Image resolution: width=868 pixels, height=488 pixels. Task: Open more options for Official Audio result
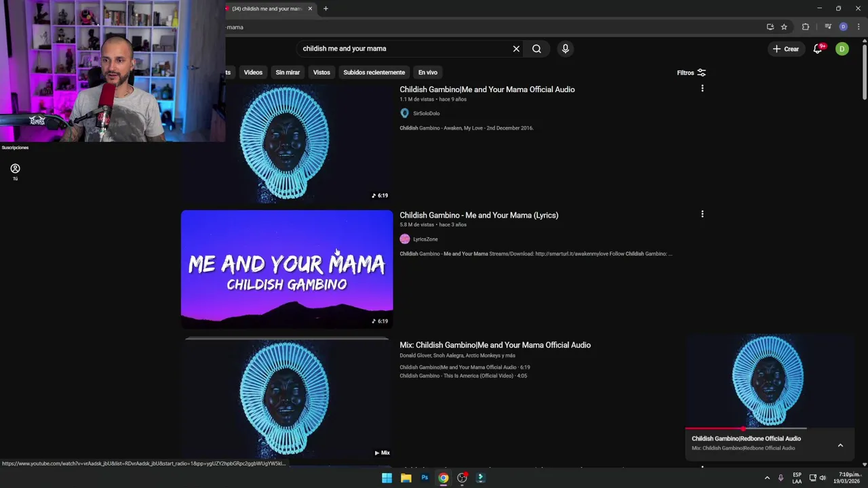click(x=702, y=88)
